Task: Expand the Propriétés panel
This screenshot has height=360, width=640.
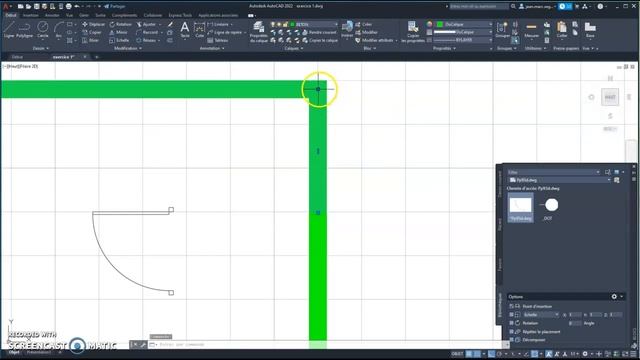Action: coord(444,48)
